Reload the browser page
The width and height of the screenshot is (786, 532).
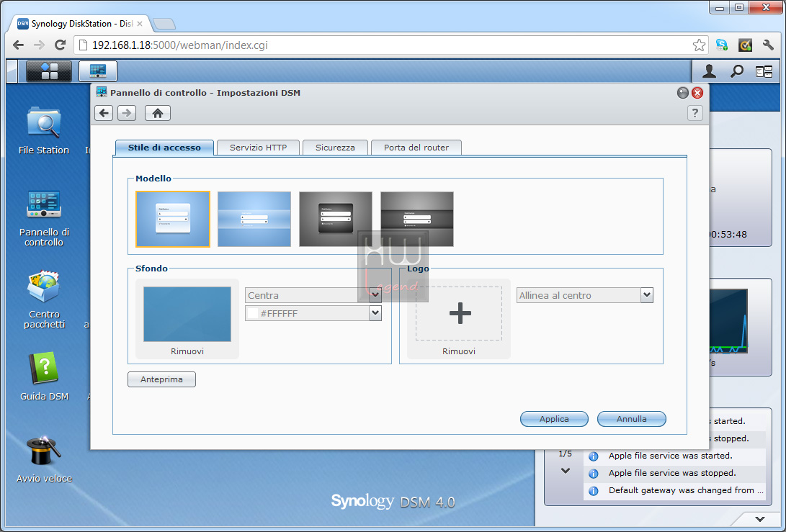coord(60,45)
